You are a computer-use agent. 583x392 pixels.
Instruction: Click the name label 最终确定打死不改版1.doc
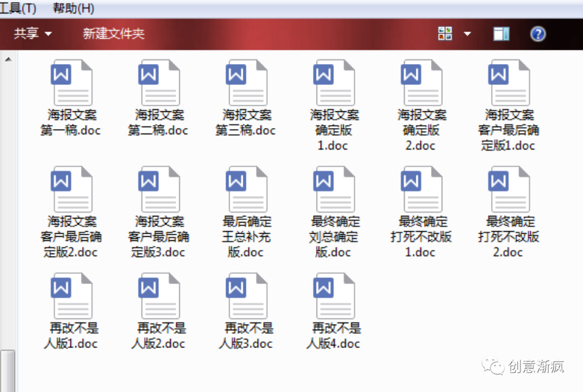[421, 237]
